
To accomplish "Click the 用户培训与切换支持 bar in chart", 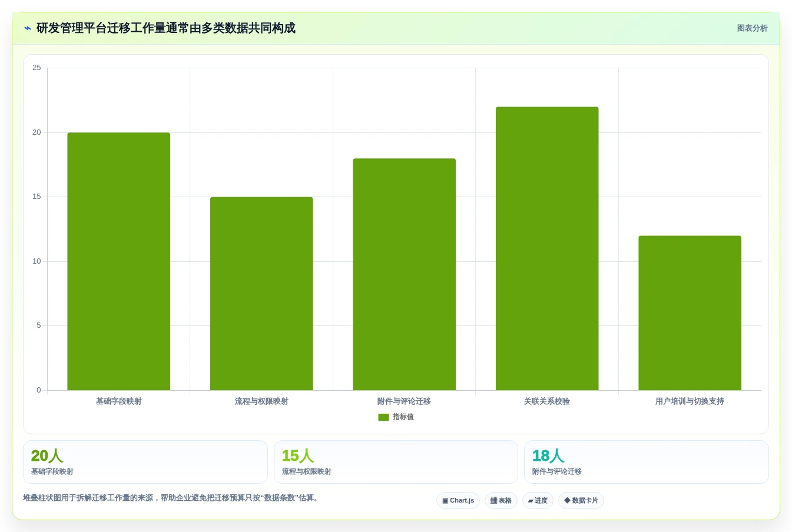I will point(690,313).
